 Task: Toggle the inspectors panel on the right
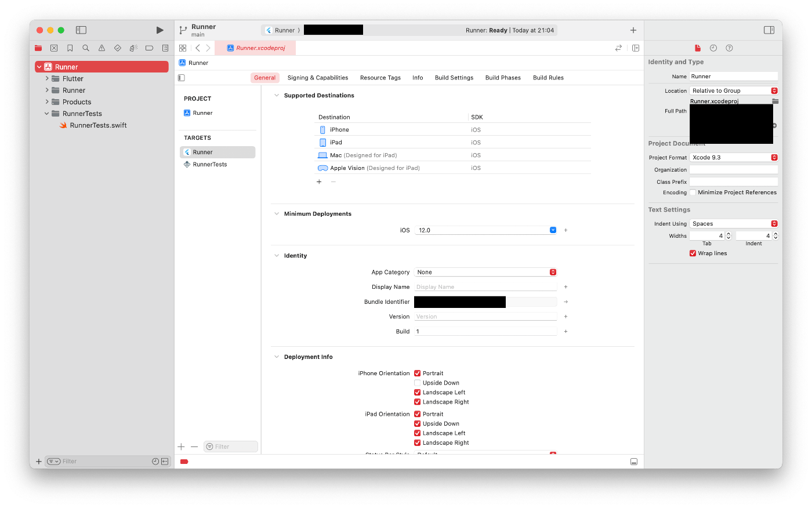769,30
